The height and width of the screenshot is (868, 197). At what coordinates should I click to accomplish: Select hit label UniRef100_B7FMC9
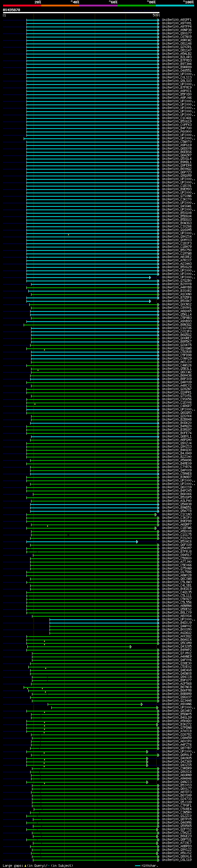(x=176, y=88)
